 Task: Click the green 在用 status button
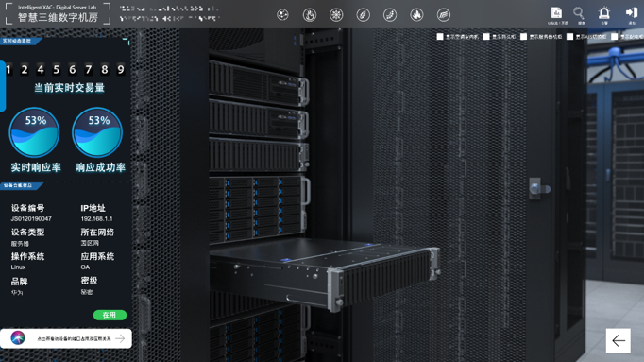[x=110, y=315]
